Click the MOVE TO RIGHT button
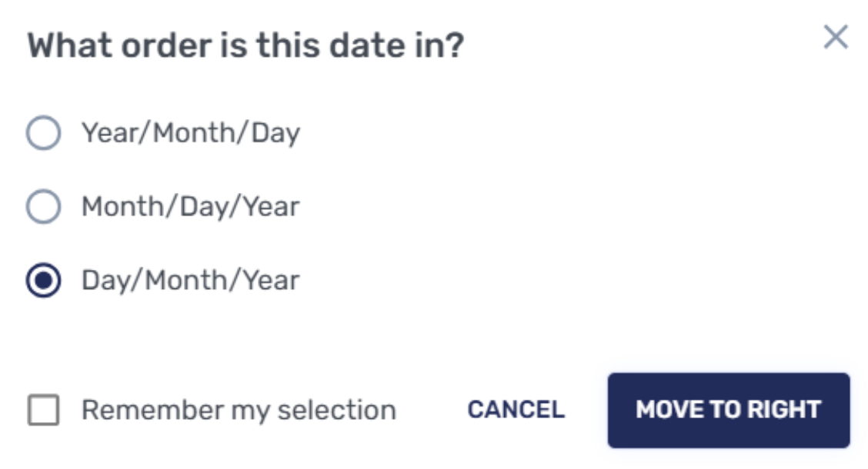 [x=728, y=410]
